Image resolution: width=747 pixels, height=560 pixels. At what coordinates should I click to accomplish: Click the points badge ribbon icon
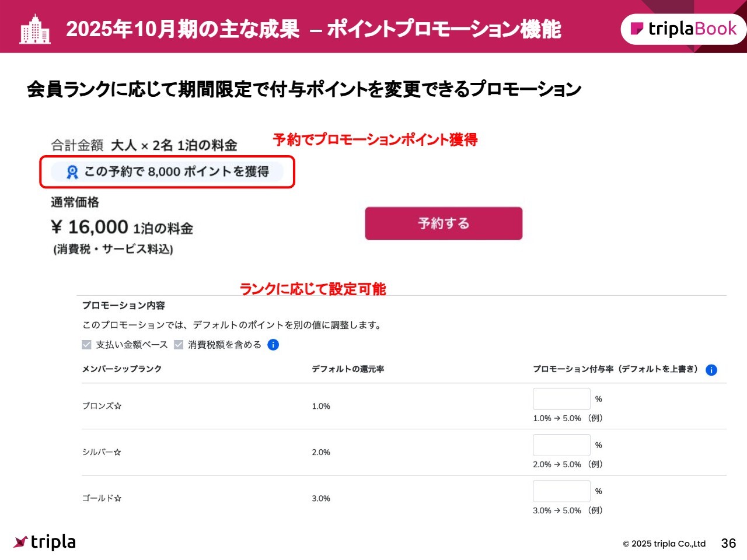[x=72, y=172]
